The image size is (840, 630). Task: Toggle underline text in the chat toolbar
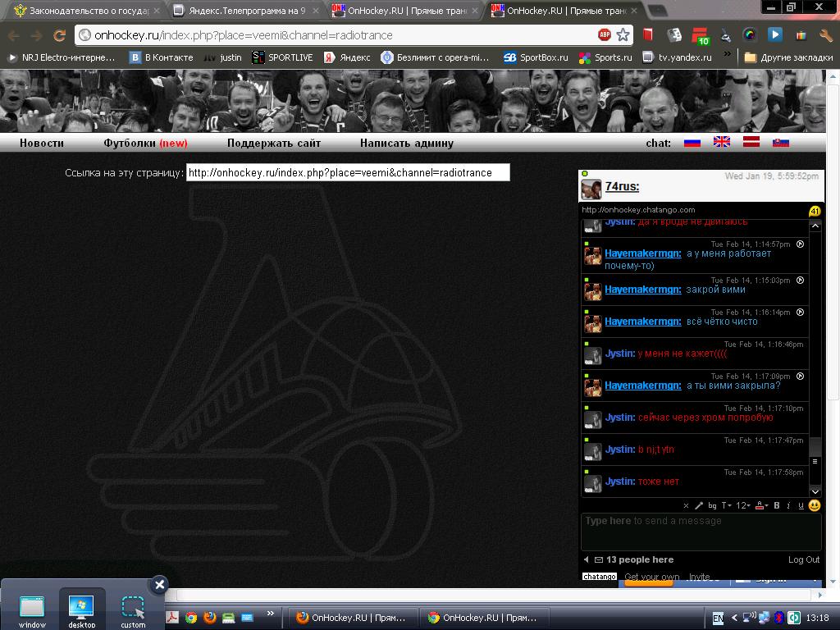(x=801, y=505)
